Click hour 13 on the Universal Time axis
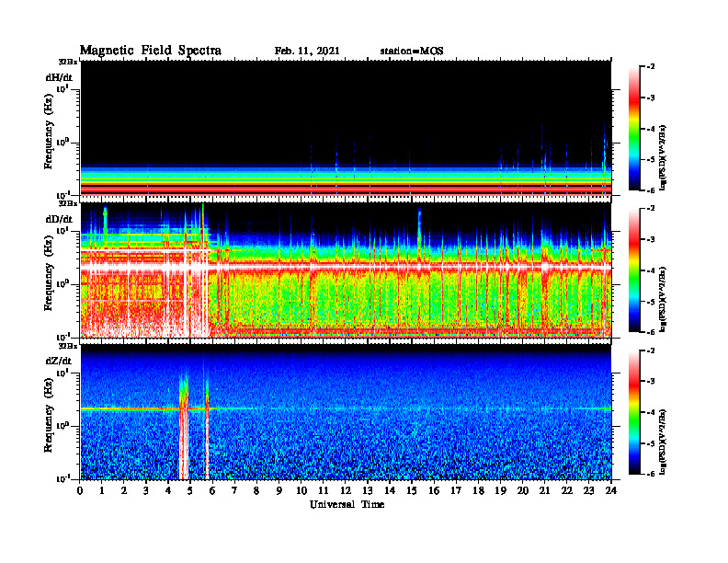728x563 pixels. point(368,490)
